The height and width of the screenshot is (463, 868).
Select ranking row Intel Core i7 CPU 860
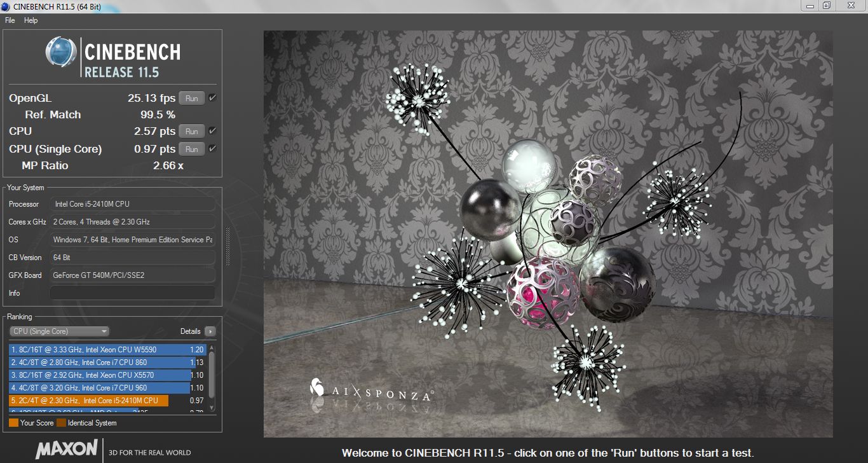point(107,363)
